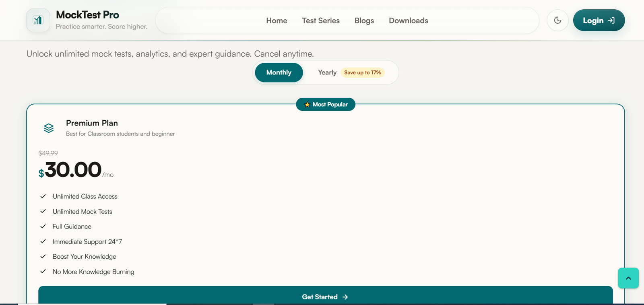Click the MockTest Pro brand title
This screenshot has width=644, height=305.
click(x=87, y=15)
